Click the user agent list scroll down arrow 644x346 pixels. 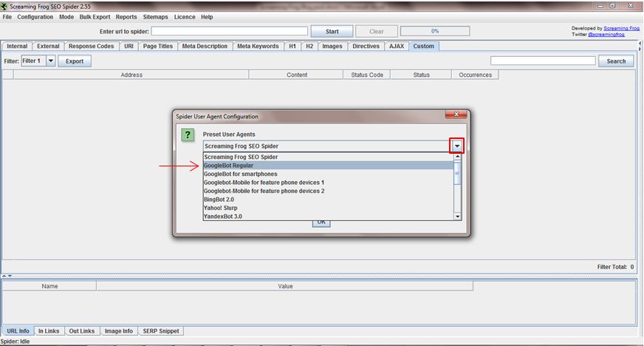pos(458,216)
